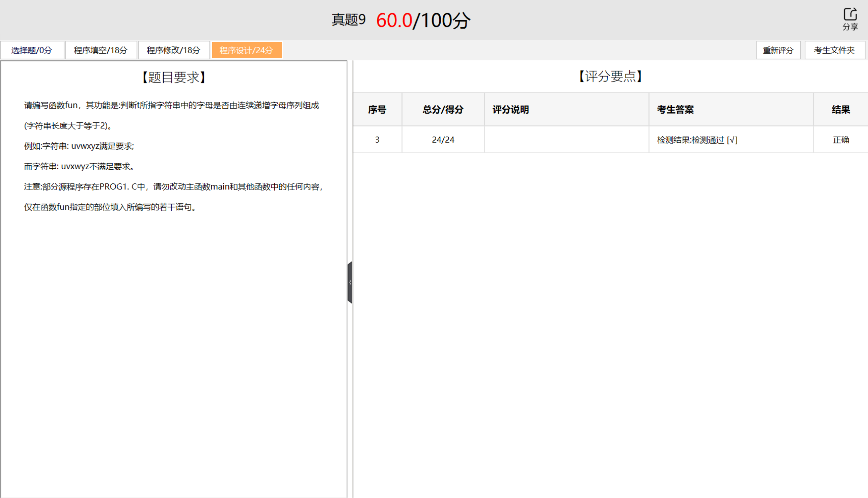Viewport: 868px width, 498px height.
Task: Collapse the left panel with divider arrow
Action: (350, 283)
